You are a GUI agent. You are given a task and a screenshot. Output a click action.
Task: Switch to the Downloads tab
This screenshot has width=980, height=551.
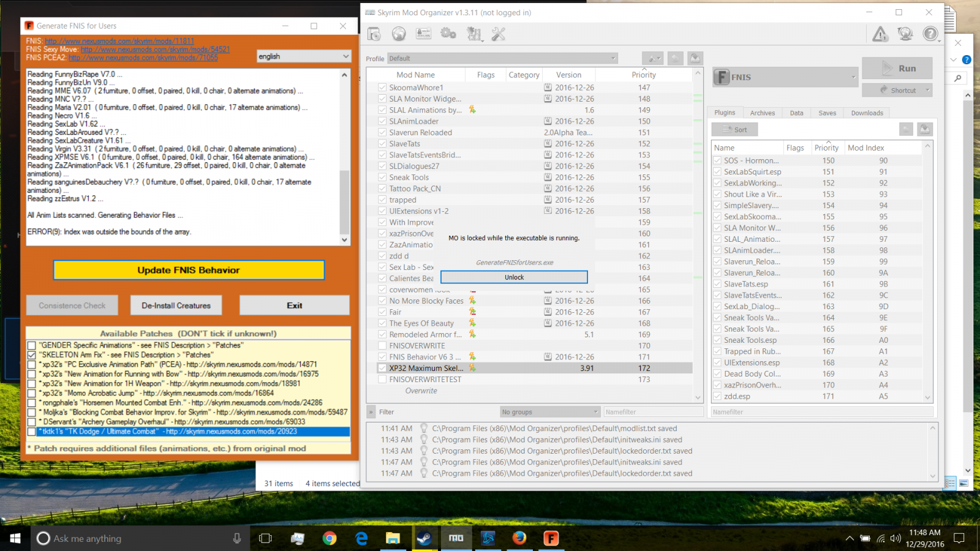pos(867,113)
